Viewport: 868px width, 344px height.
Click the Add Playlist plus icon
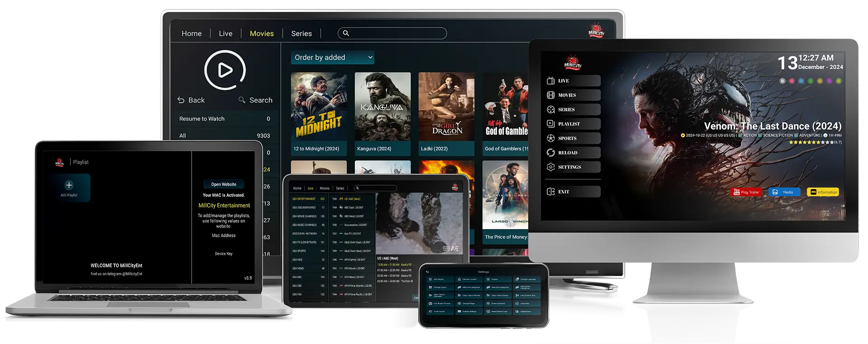pyautogui.click(x=69, y=185)
